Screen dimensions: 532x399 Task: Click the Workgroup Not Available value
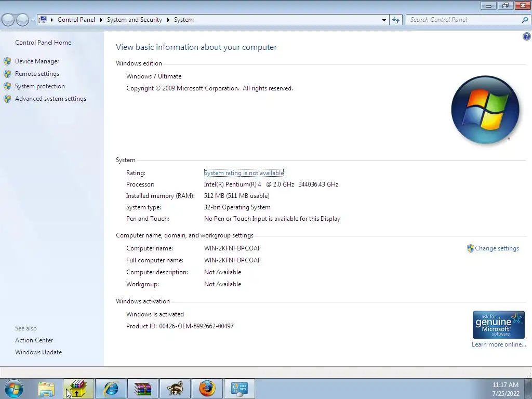222,284
